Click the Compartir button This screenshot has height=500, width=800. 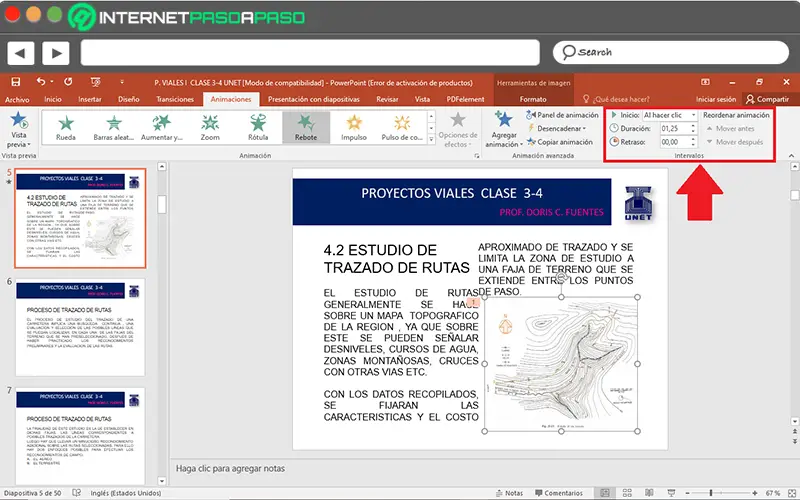point(767,99)
